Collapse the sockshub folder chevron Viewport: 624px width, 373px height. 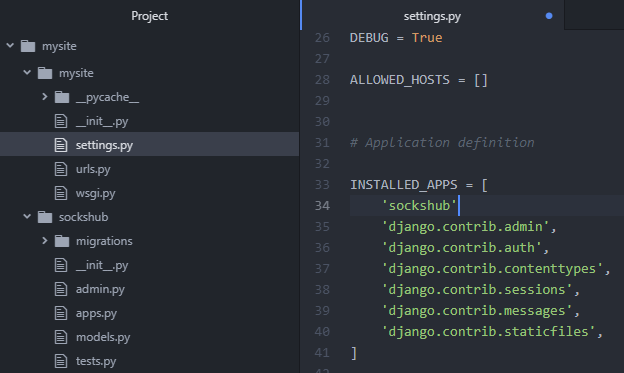coord(27,217)
